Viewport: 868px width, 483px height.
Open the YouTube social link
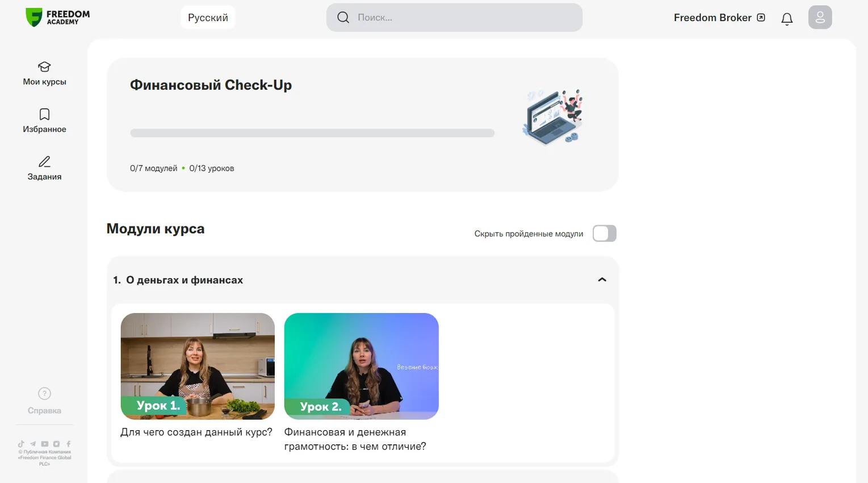(44, 444)
